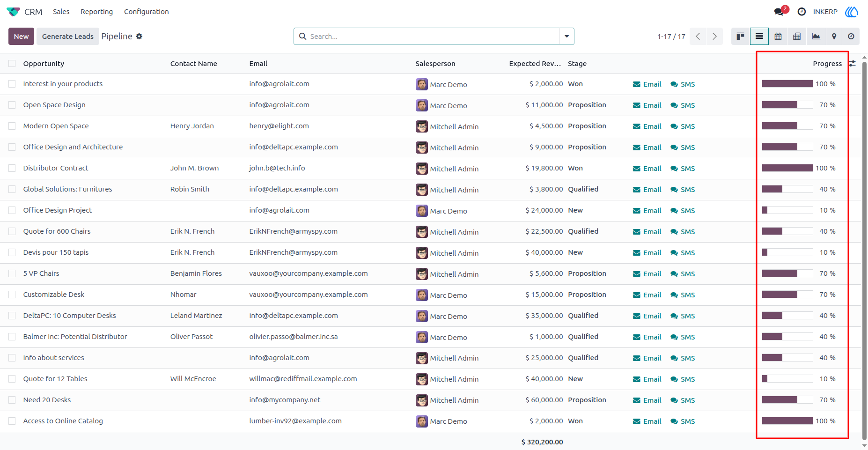Click progress bar of Global Solutions: Furnitures
This screenshot has width=868, height=450.
pyautogui.click(x=787, y=189)
